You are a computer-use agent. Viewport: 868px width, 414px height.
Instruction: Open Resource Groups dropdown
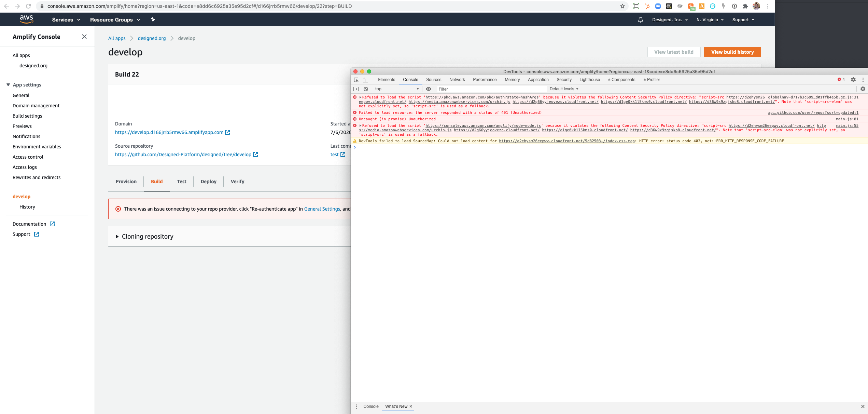[x=115, y=20]
